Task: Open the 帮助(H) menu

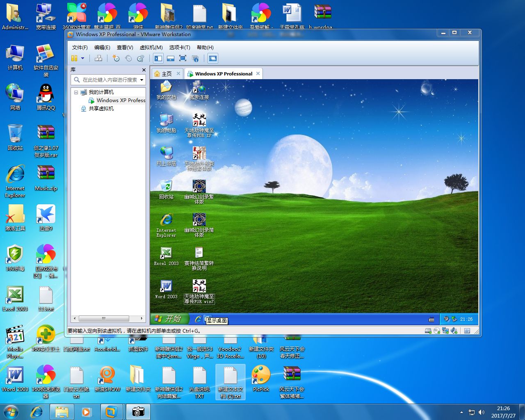Action: click(205, 47)
